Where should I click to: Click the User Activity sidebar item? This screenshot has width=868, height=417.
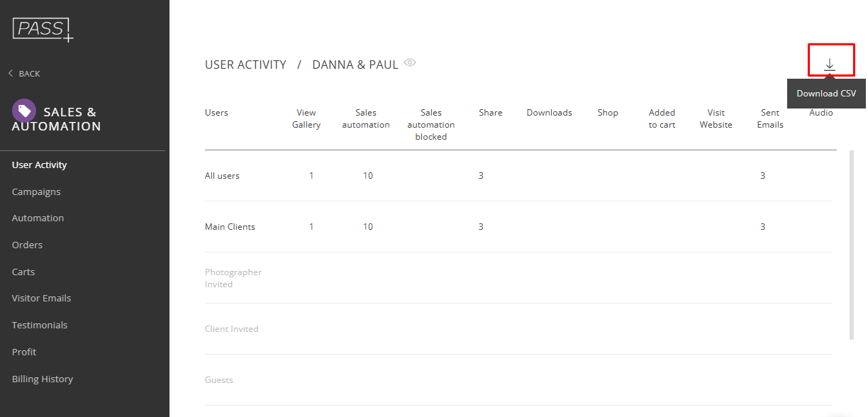coord(39,165)
